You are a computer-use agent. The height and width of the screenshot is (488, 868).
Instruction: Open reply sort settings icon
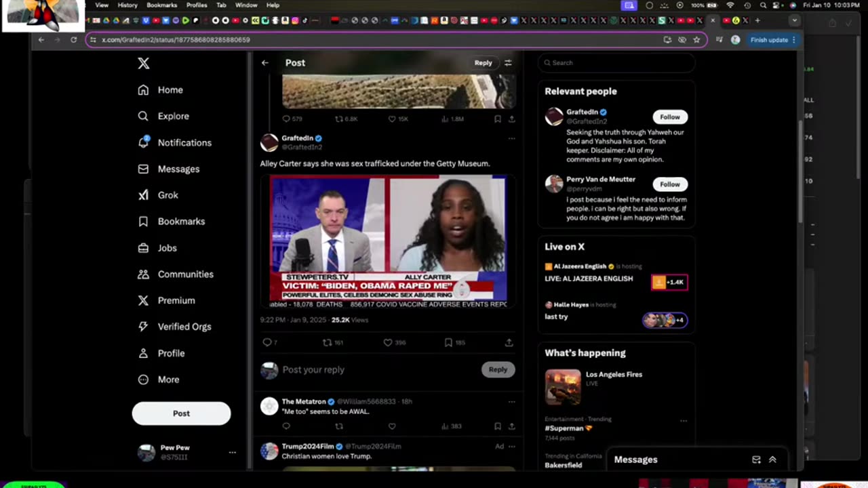pos(508,63)
